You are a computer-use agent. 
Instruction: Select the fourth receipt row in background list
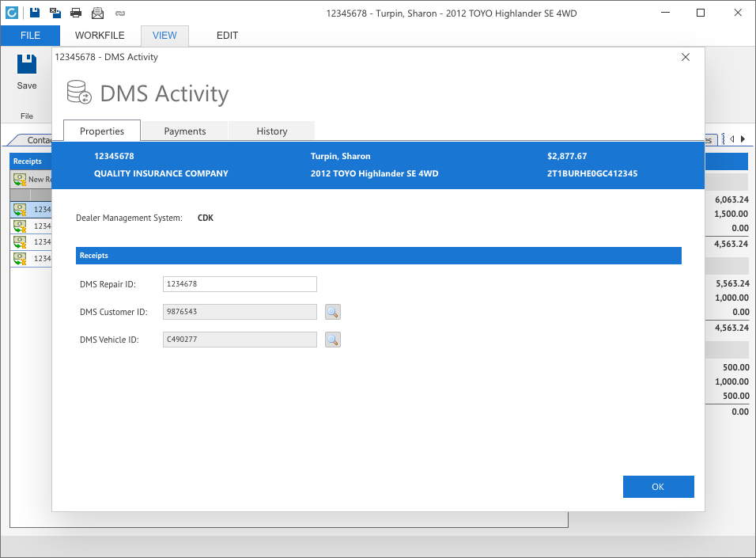coord(31,258)
